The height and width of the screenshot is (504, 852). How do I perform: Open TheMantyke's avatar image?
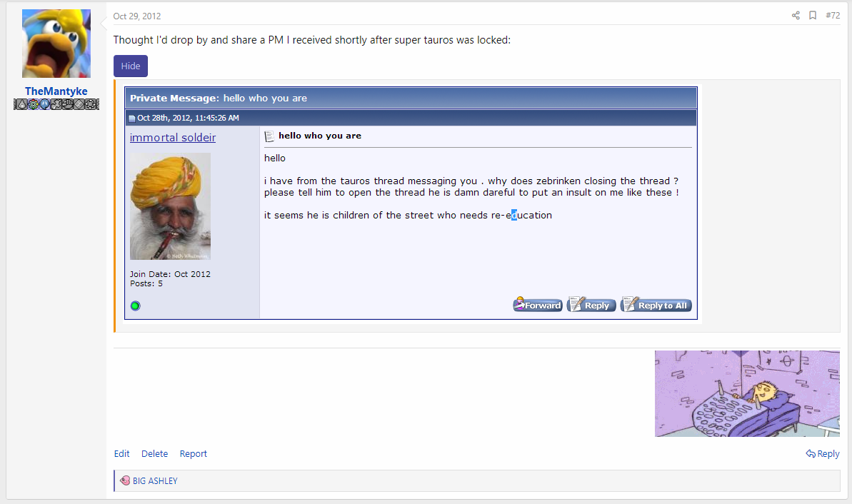pos(56,44)
